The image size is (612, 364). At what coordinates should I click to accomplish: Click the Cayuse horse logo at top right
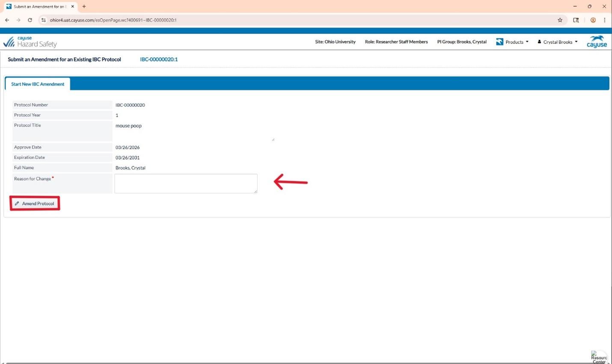597,41
